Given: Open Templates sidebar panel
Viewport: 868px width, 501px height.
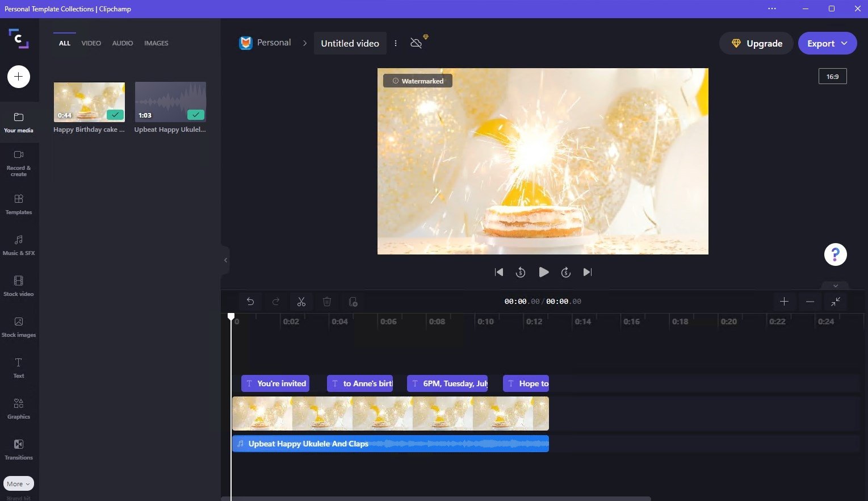Looking at the screenshot, I should click(x=19, y=204).
